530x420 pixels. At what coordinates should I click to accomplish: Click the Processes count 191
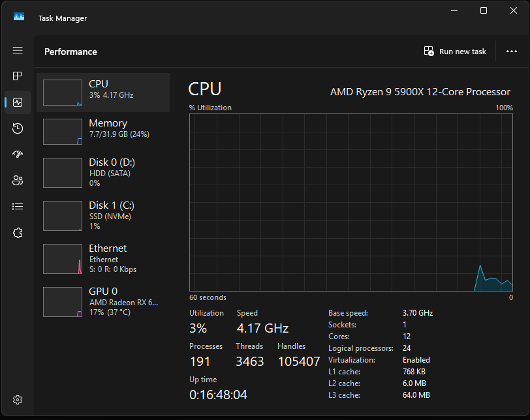pos(200,361)
